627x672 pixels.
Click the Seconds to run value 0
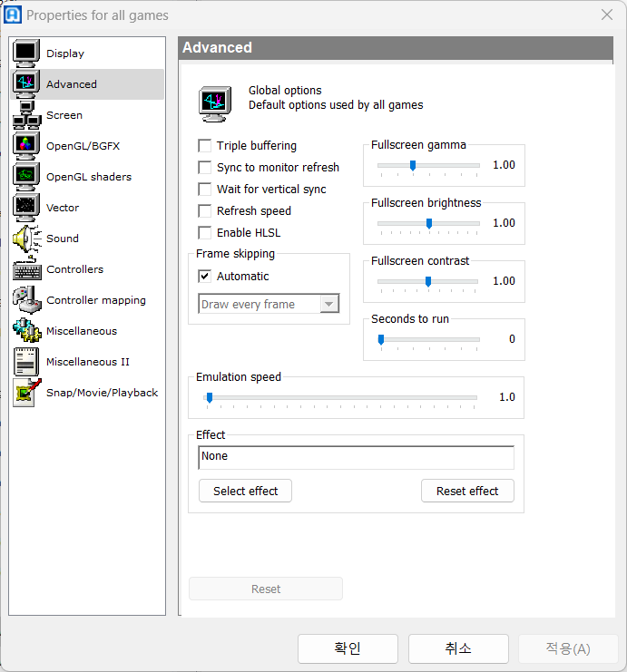[x=512, y=339]
